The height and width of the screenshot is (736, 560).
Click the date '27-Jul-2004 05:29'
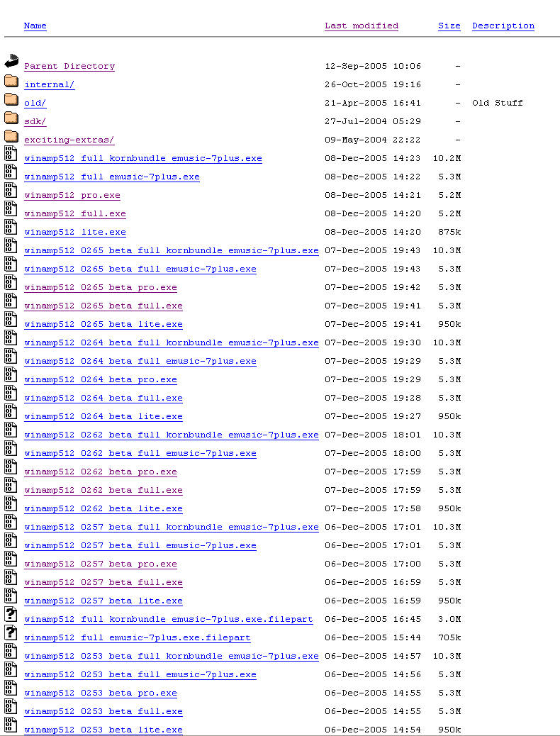click(x=373, y=121)
